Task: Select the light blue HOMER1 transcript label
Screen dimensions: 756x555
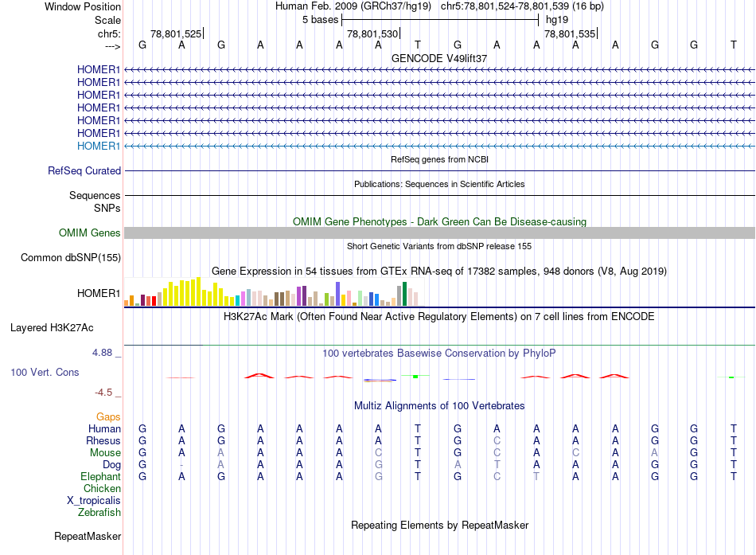Action: click(x=99, y=146)
